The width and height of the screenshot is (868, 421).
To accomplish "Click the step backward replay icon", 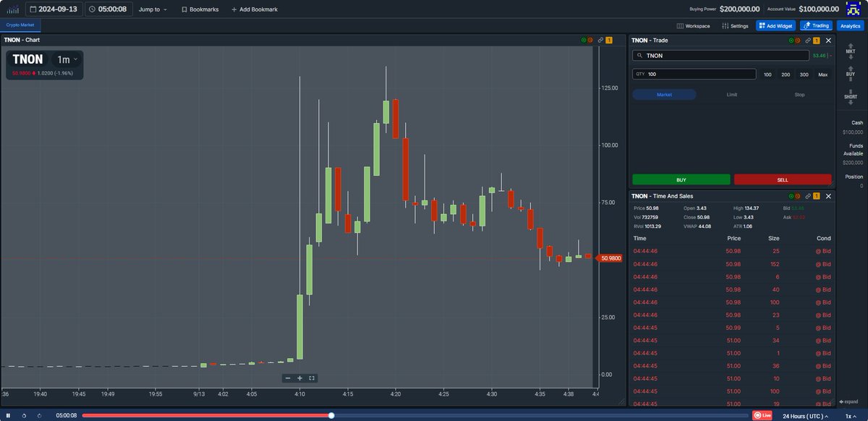I will [x=24, y=416].
